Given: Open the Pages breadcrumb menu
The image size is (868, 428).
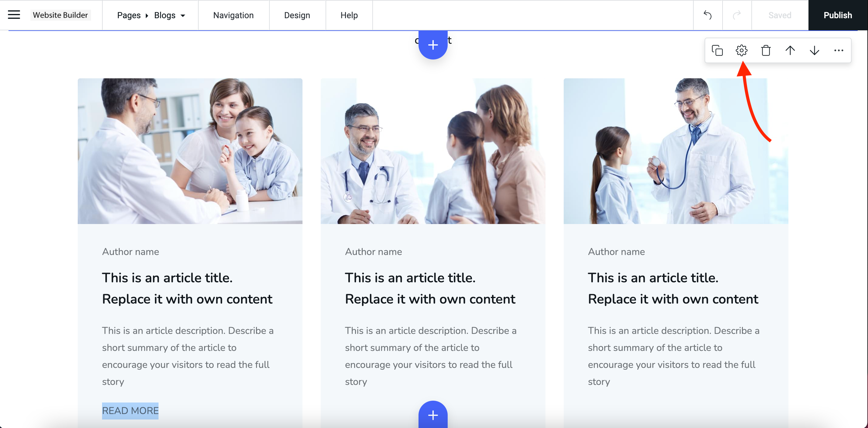Looking at the screenshot, I should tap(129, 15).
